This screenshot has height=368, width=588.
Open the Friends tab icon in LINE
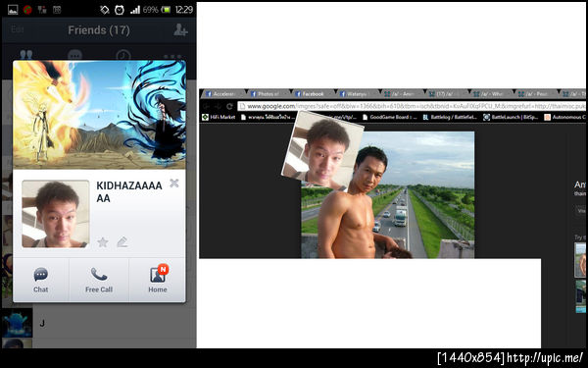[x=25, y=55]
